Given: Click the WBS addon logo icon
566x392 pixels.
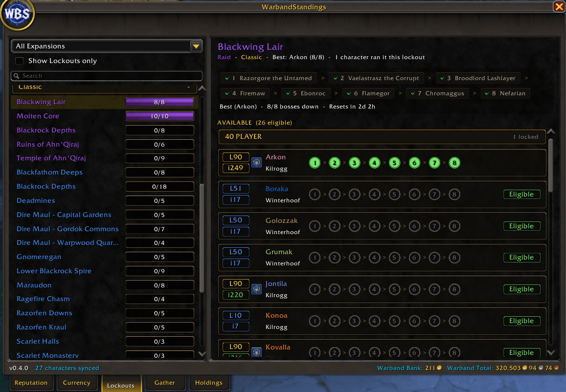Looking at the screenshot, I should point(17,14).
